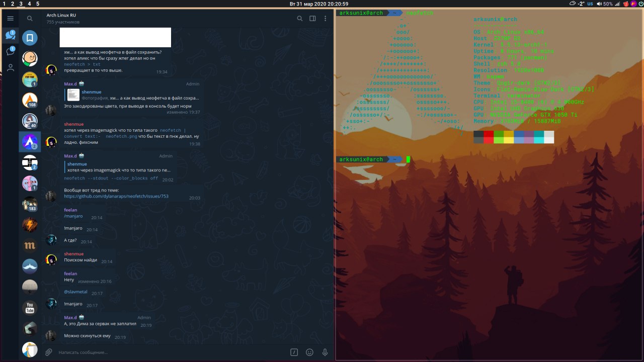
Task: Open the Telegram hamburger main menu
Action: pos(10,19)
